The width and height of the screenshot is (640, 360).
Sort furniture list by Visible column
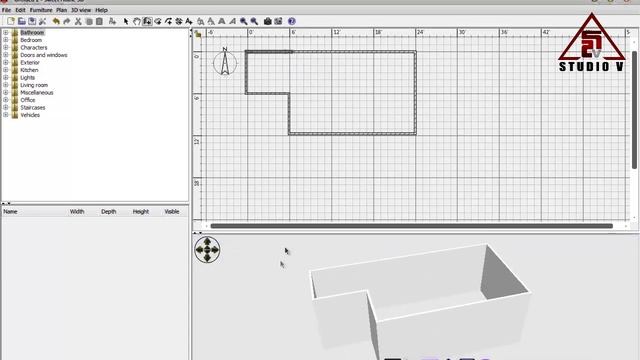tap(172, 211)
